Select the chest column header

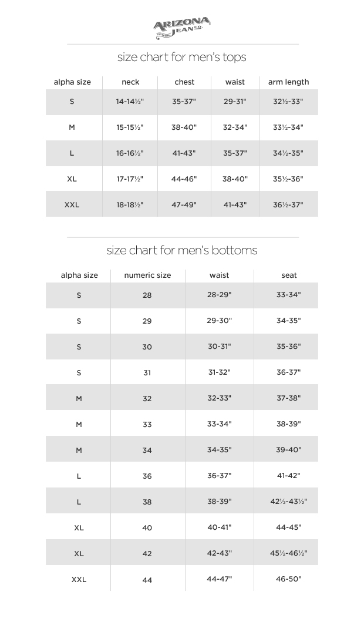184,82
